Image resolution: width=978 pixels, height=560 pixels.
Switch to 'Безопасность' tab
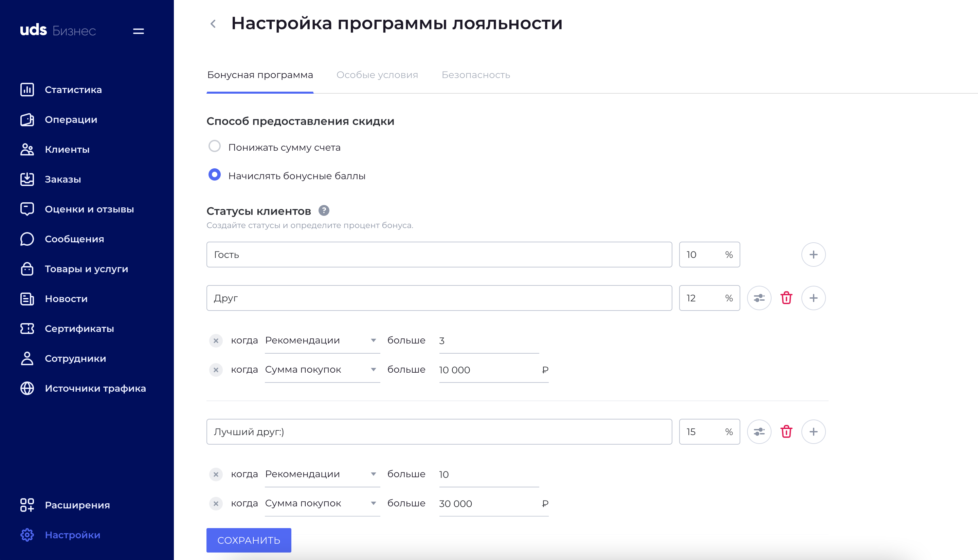pyautogui.click(x=475, y=75)
